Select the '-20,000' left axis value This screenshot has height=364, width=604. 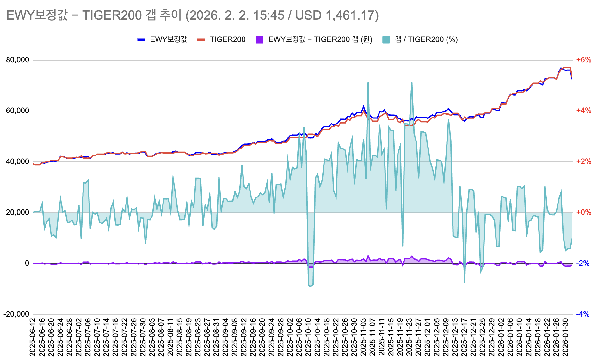(16, 314)
